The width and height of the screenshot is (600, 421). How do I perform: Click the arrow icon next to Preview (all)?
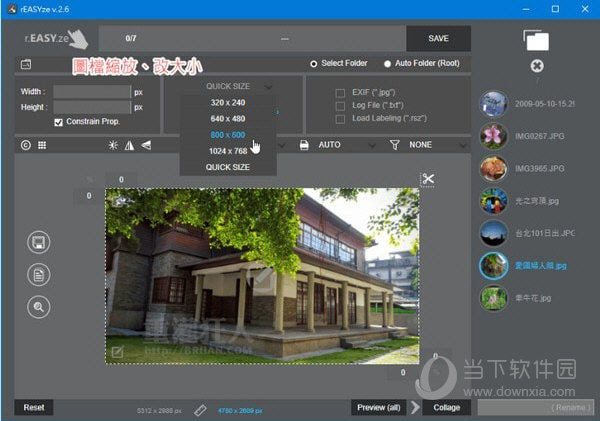415,408
